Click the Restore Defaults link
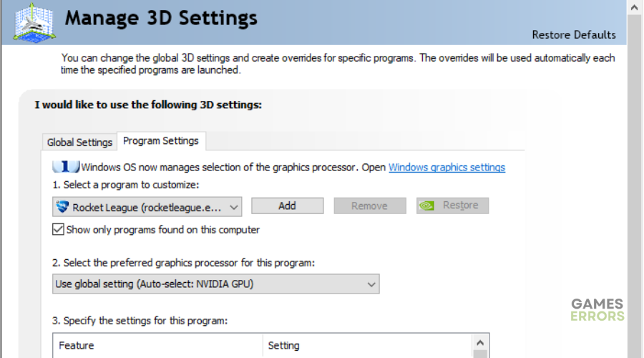644x358 pixels. [x=574, y=35]
